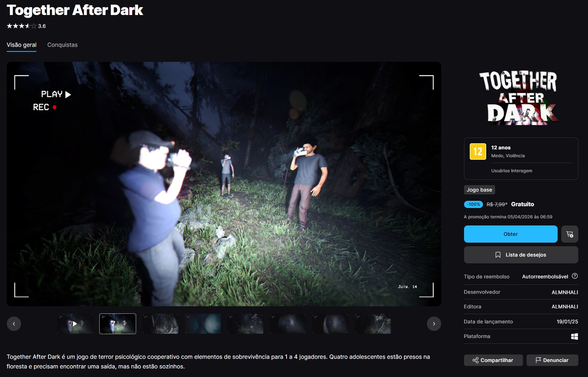
Task: Open the last visible screenshot thumbnail
Action: (x=373, y=324)
